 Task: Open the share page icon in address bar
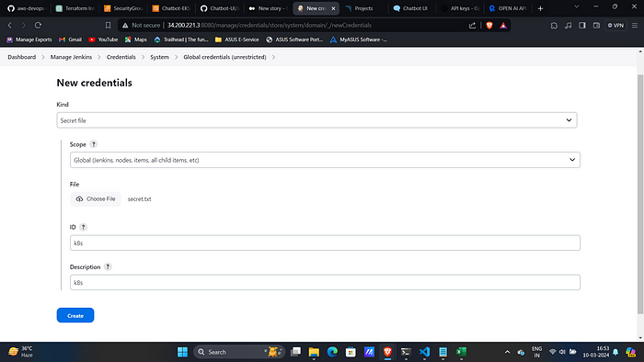click(x=472, y=26)
